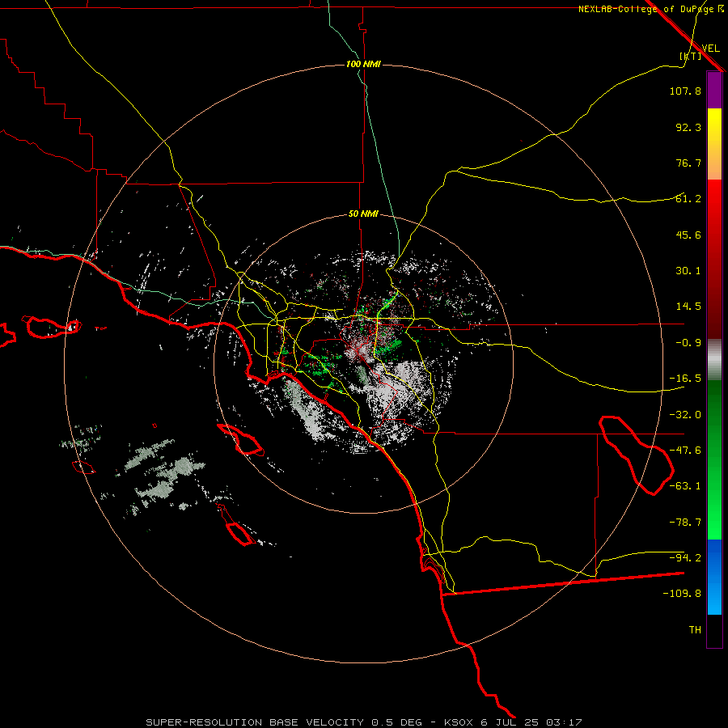Pick the gray near-zero colorbar segment
Viewport: 728px width, 728px height.
point(714,360)
